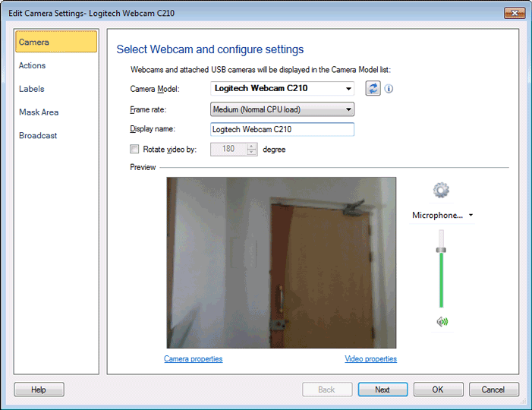Click the Next button
The width and height of the screenshot is (532, 410).
pyautogui.click(x=382, y=389)
